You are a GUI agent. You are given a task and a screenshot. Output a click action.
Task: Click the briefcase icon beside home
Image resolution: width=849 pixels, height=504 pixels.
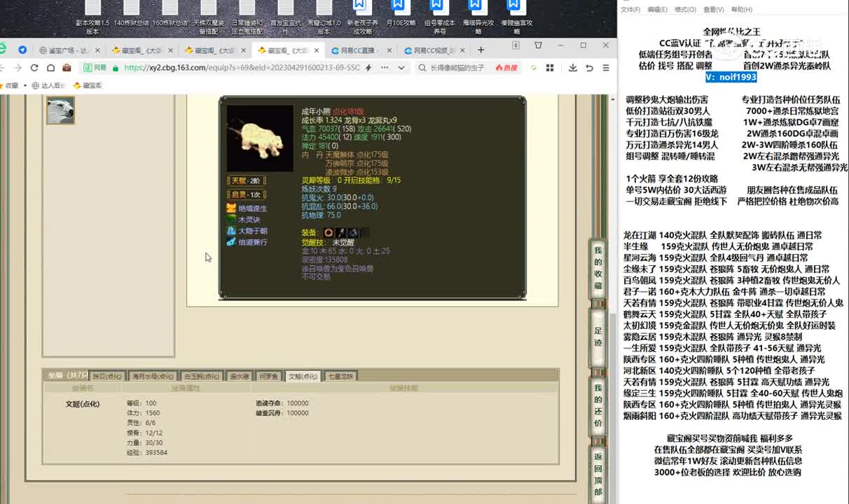tap(67, 68)
